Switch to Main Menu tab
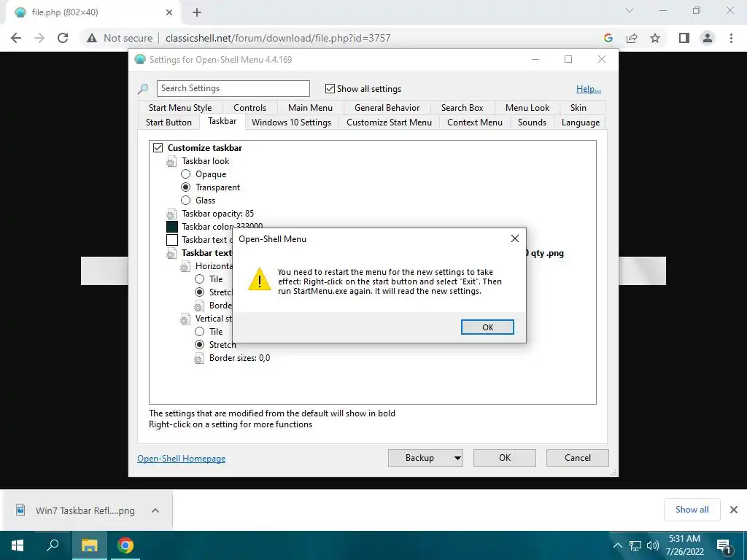Viewport: 747px width, 560px height. pyautogui.click(x=310, y=108)
